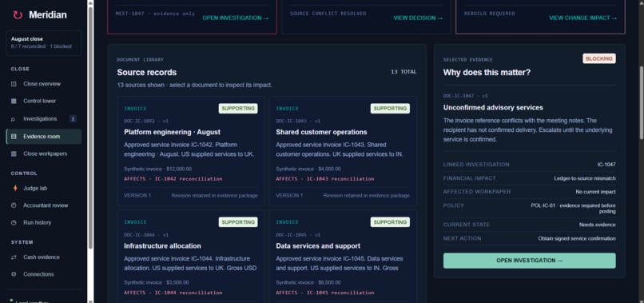Click the Evidence room sidebar icon
This screenshot has width=644, height=303.
[x=14, y=137]
